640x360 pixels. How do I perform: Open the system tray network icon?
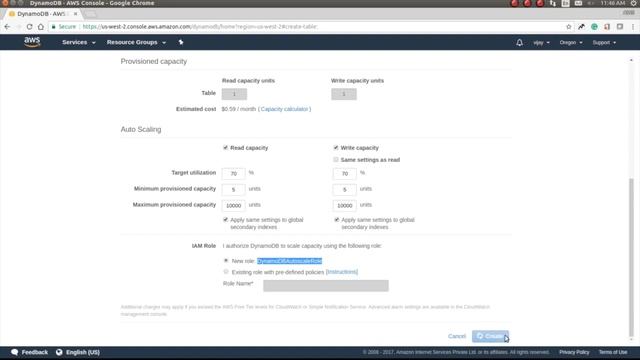pyautogui.click(x=553, y=3)
